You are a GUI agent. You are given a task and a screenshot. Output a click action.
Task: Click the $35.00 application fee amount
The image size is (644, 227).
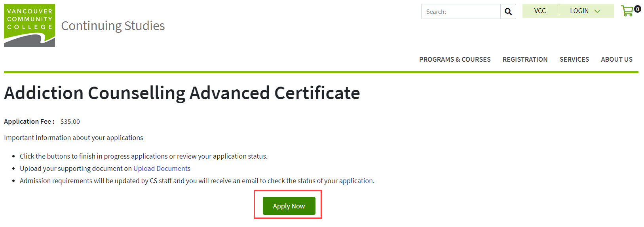click(70, 122)
